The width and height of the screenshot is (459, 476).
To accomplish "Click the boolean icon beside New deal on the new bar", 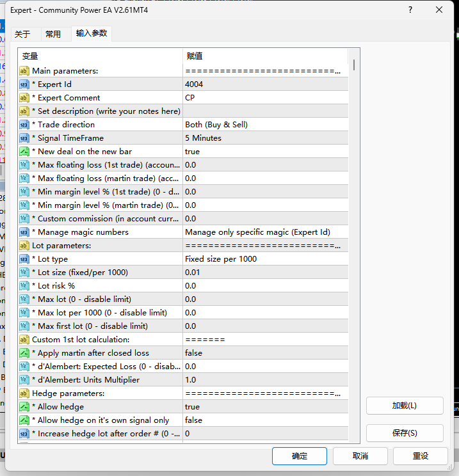I will coord(24,152).
